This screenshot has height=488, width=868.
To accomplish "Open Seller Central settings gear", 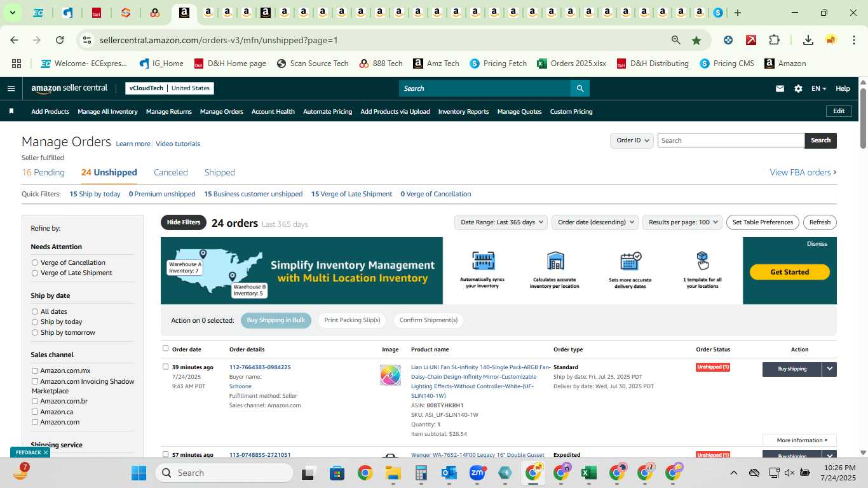I will coord(798,88).
